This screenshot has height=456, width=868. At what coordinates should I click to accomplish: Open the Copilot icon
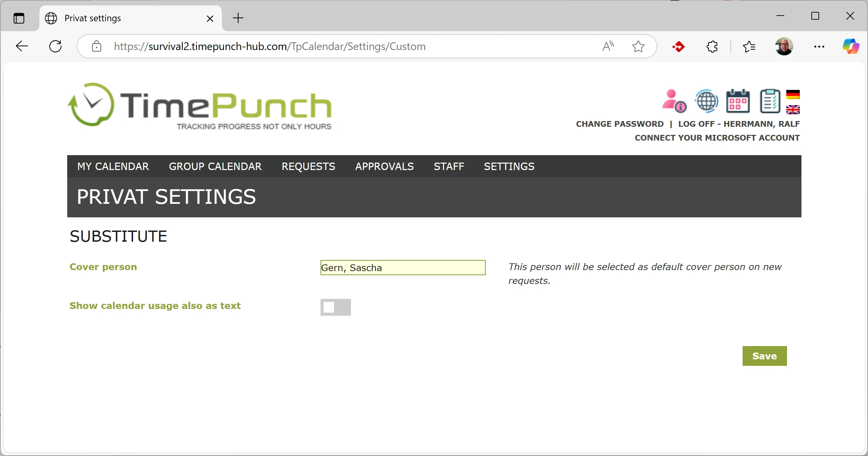[x=851, y=46]
